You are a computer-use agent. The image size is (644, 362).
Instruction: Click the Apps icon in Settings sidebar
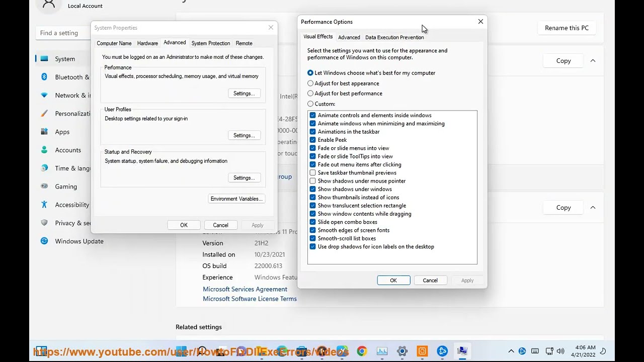click(44, 132)
